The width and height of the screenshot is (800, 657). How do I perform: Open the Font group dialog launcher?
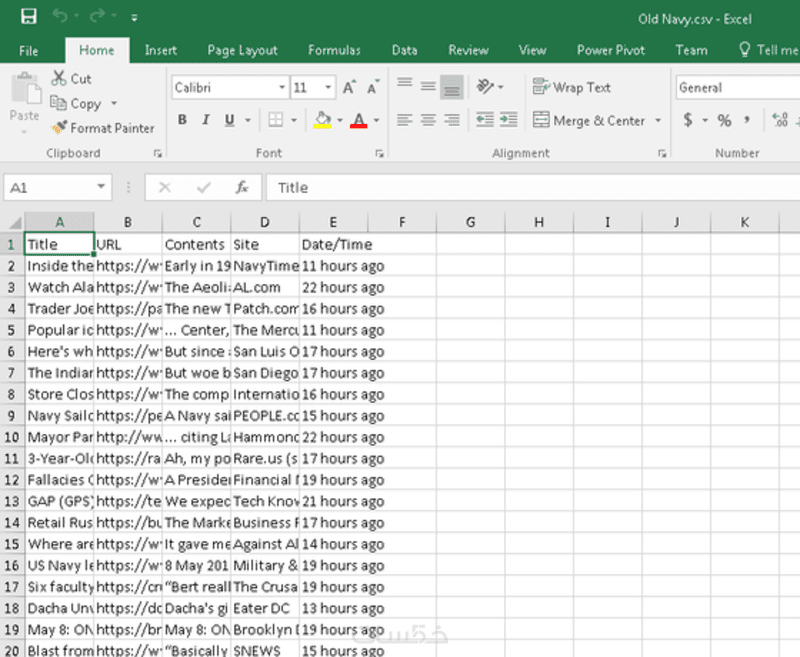379,153
